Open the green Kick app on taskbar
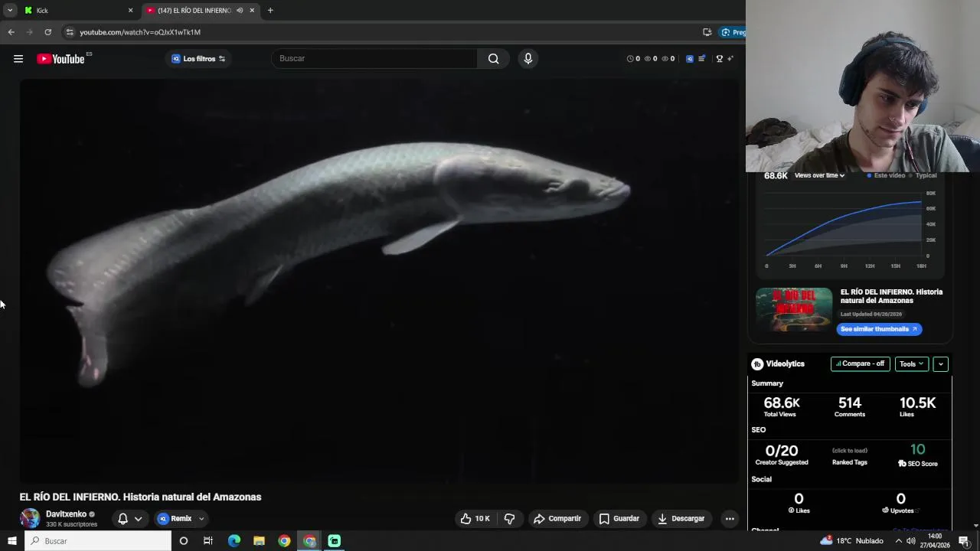 point(335,541)
